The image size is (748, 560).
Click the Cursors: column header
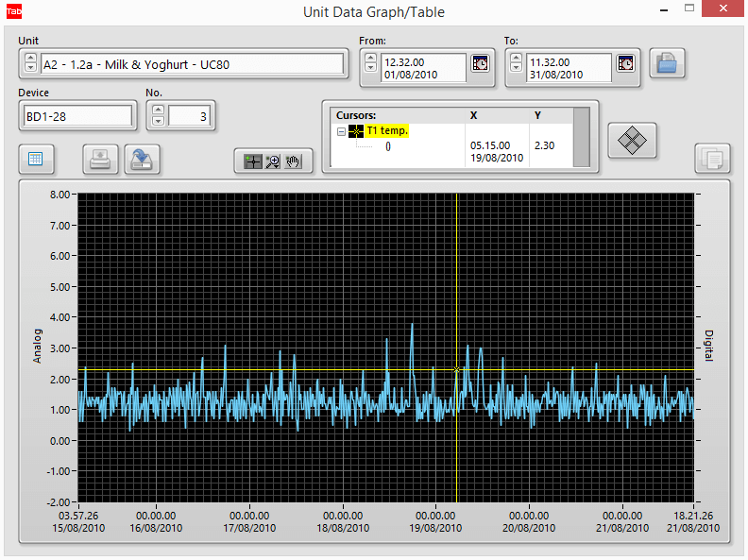click(356, 115)
